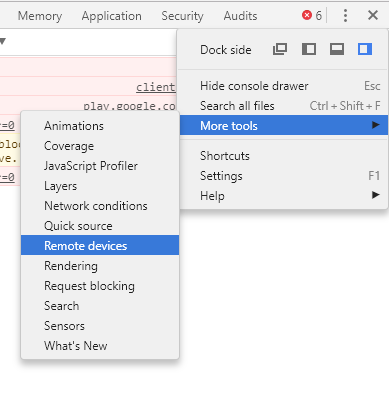Open What's New
Screen dimensions: 389x395
[100, 346]
